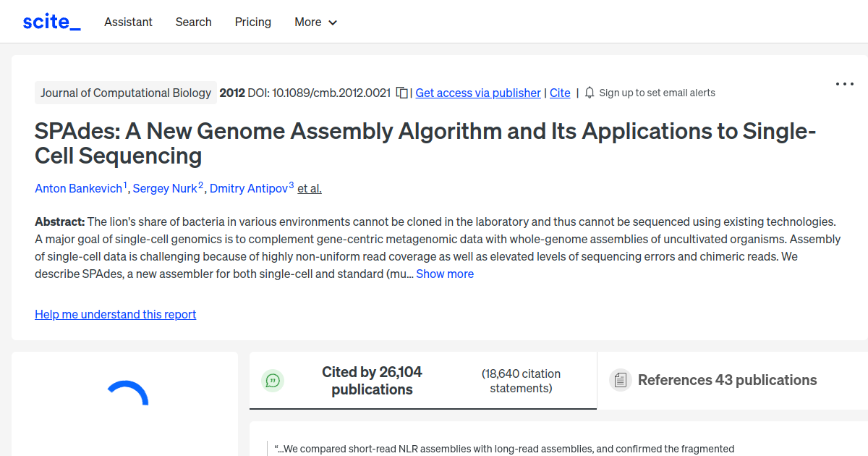Image resolution: width=868 pixels, height=456 pixels.
Task: Open Sergey Nurk author page
Action: tap(165, 188)
